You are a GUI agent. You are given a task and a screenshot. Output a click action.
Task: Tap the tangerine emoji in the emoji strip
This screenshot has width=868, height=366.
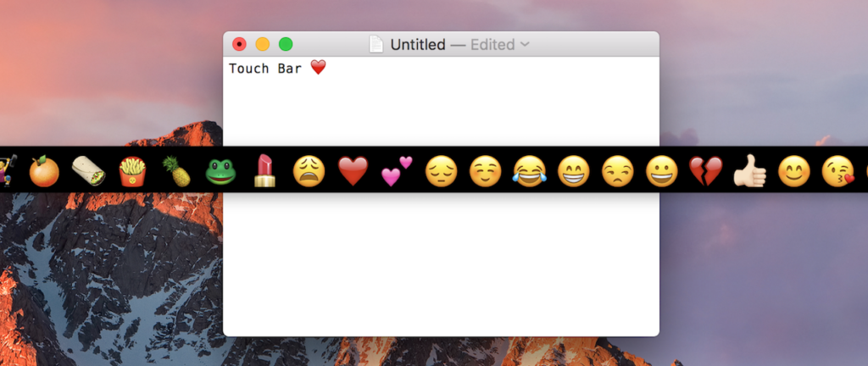[44, 171]
